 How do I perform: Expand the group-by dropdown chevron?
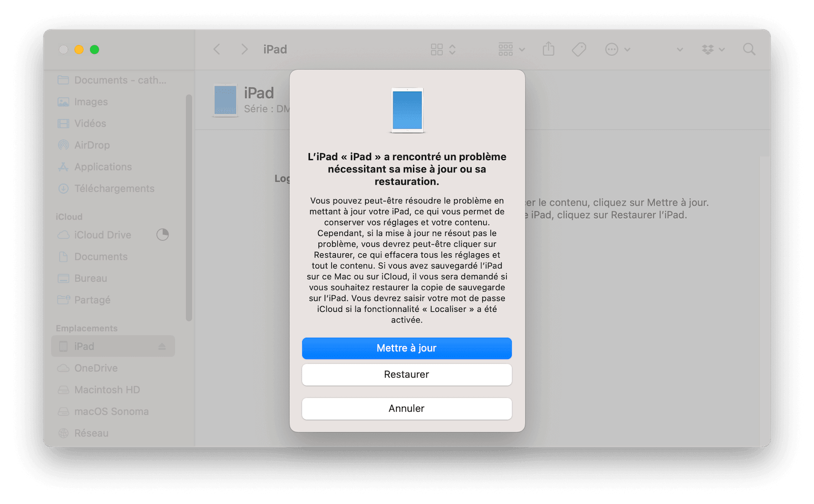[x=522, y=50]
